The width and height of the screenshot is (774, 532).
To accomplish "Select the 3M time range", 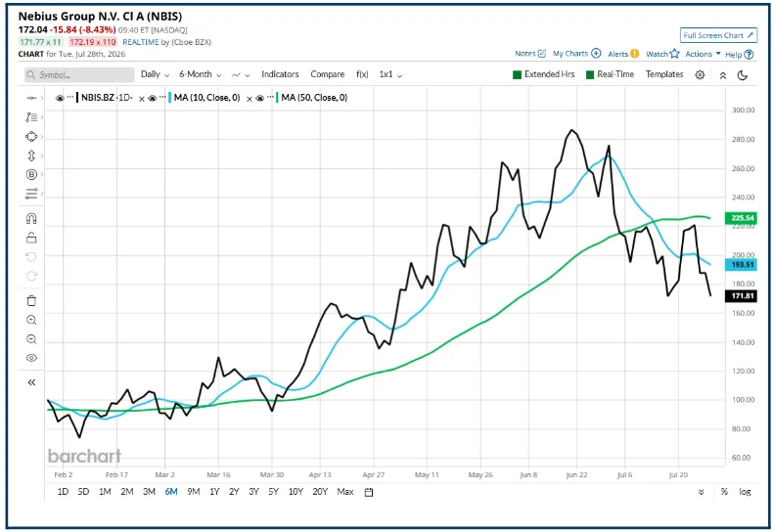I will tap(149, 492).
